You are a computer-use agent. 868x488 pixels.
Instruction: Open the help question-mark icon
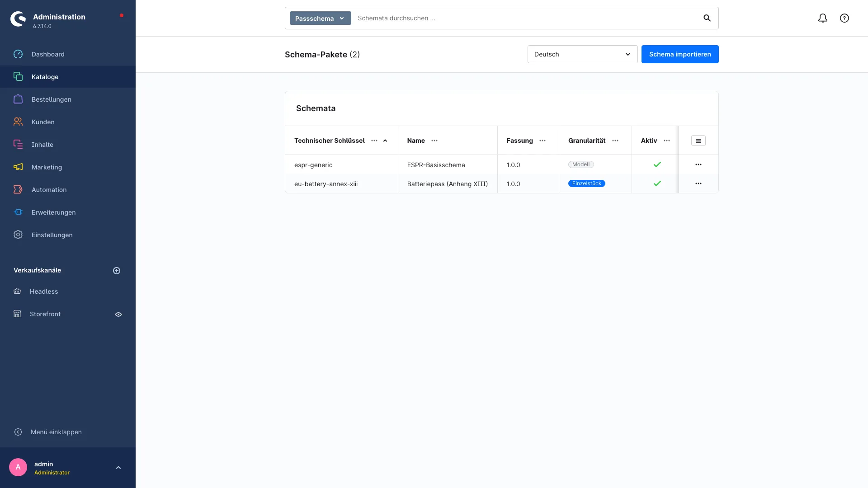pyautogui.click(x=844, y=18)
